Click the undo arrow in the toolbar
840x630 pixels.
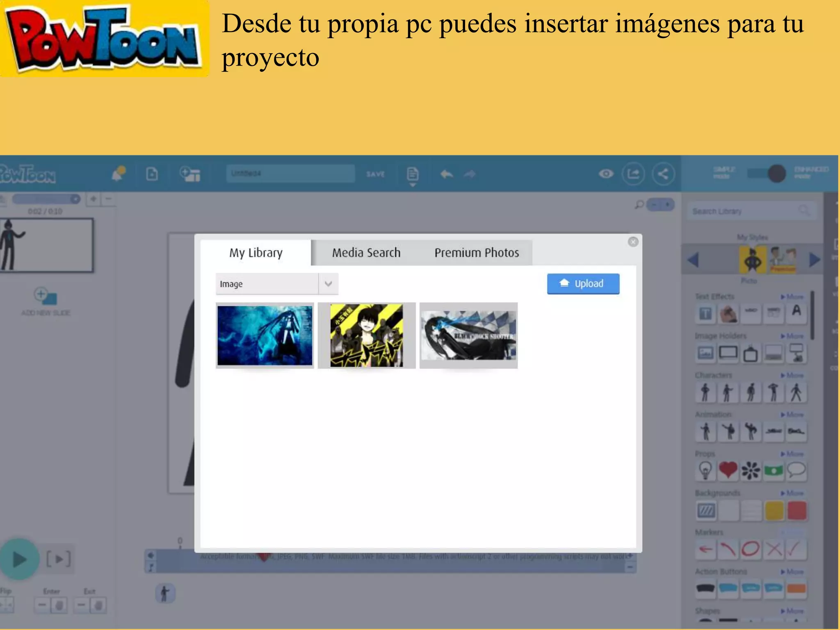[447, 174]
